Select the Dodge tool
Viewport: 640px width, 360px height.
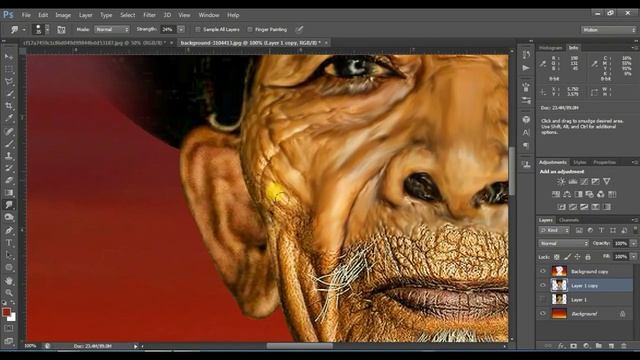pyautogui.click(x=9, y=217)
